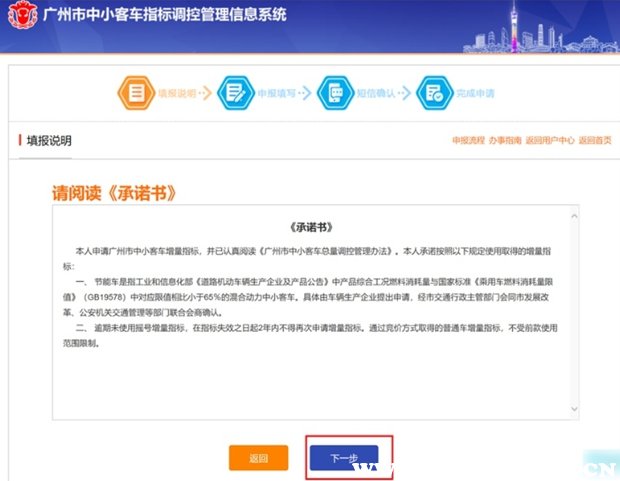The height and width of the screenshot is (481, 620).
Task: Open the 申报流程 link
Action: pyautogui.click(x=468, y=141)
